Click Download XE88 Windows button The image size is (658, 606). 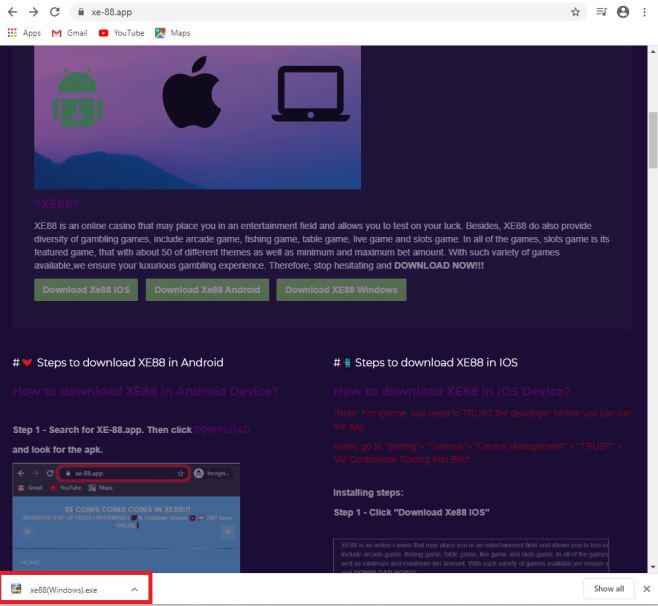click(x=341, y=290)
